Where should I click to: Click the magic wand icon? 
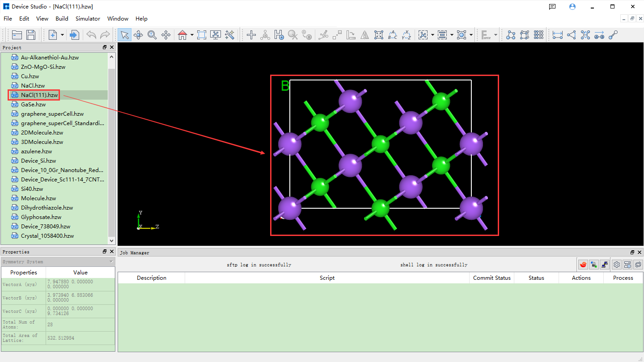(230, 35)
